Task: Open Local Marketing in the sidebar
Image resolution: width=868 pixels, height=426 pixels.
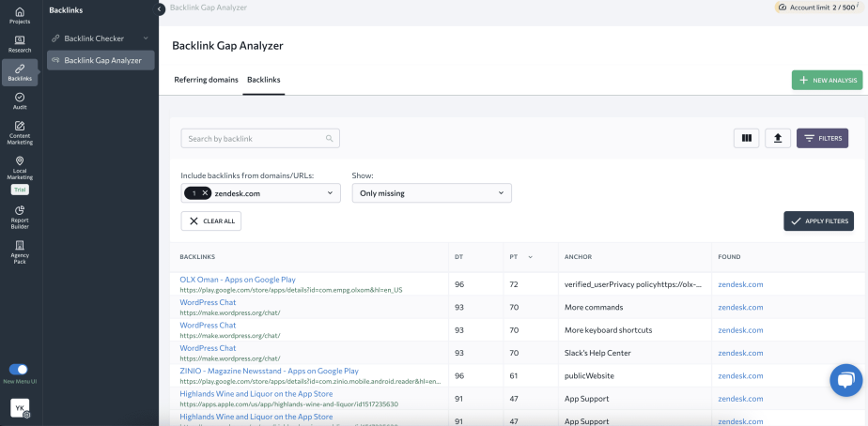Action: coord(20,168)
